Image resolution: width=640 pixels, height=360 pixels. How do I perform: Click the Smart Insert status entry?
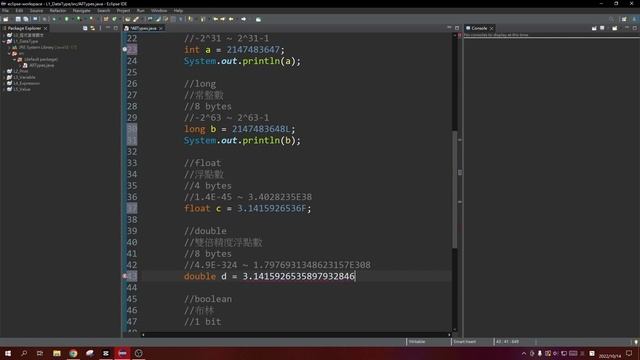464,341
